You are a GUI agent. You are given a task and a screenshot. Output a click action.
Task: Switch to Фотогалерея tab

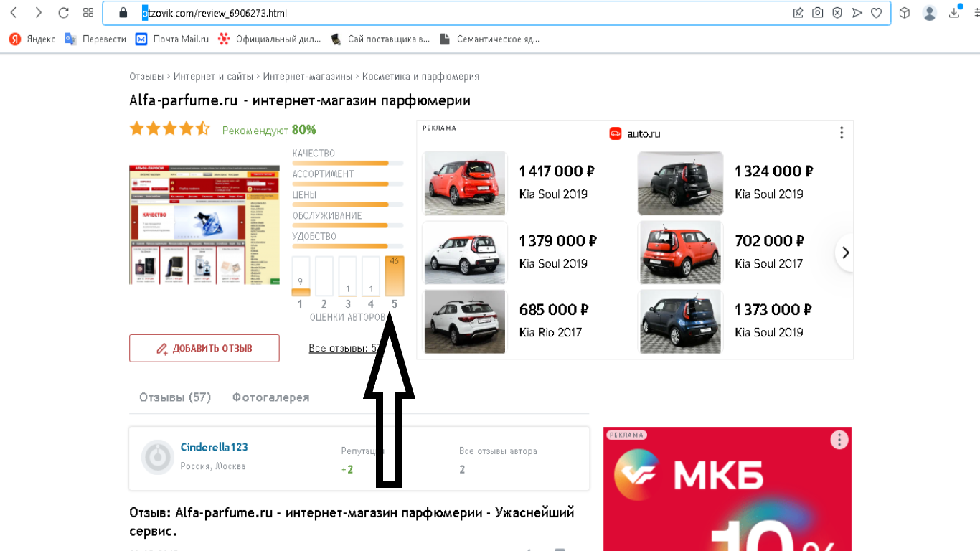[270, 397]
